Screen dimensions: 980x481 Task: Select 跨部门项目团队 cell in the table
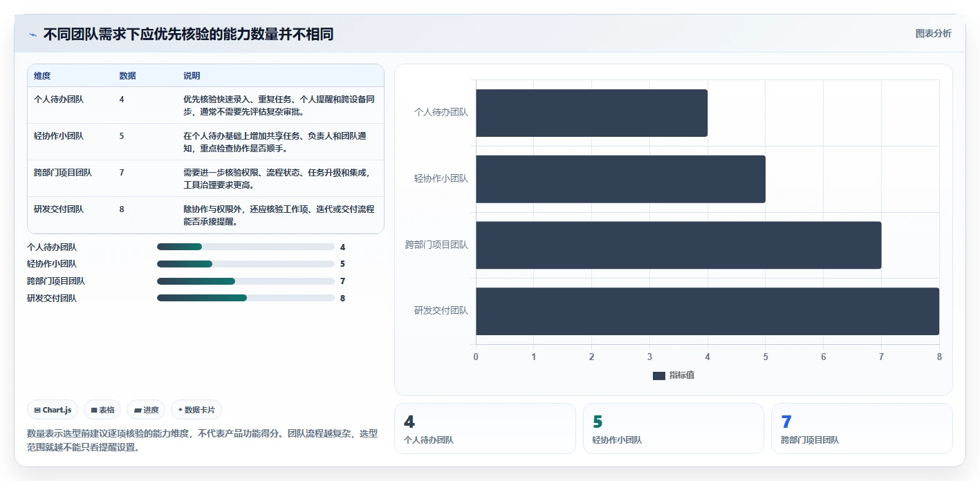pos(63,173)
